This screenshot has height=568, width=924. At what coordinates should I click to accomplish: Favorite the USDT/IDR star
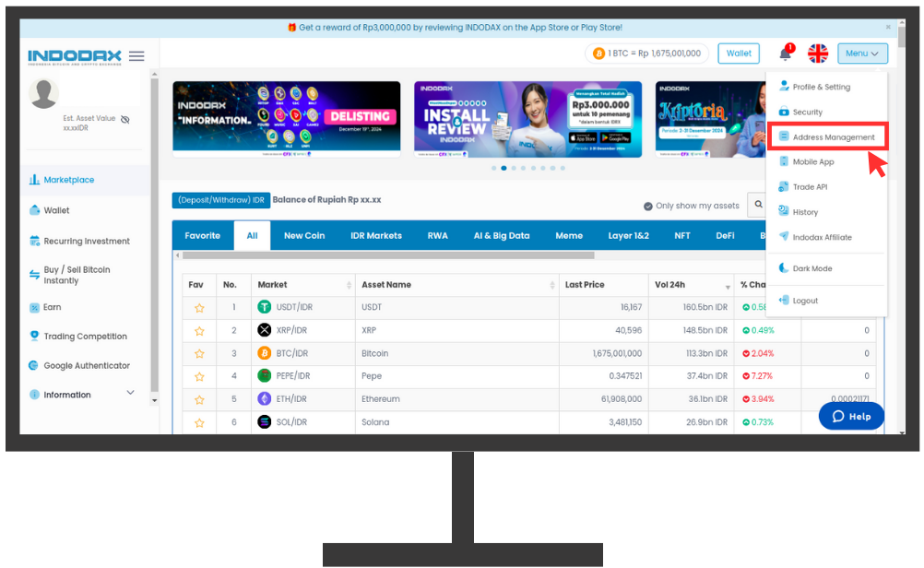[x=199, y=308]
